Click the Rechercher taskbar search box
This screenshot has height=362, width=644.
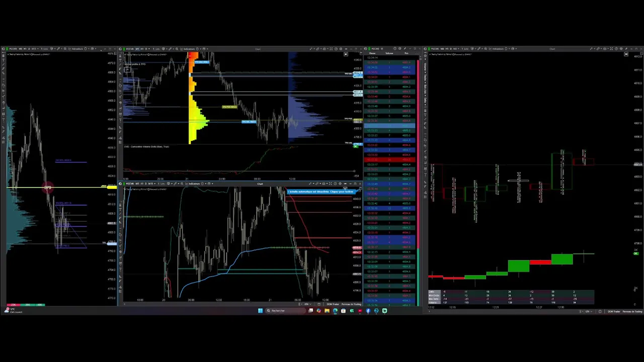(286, 311)
